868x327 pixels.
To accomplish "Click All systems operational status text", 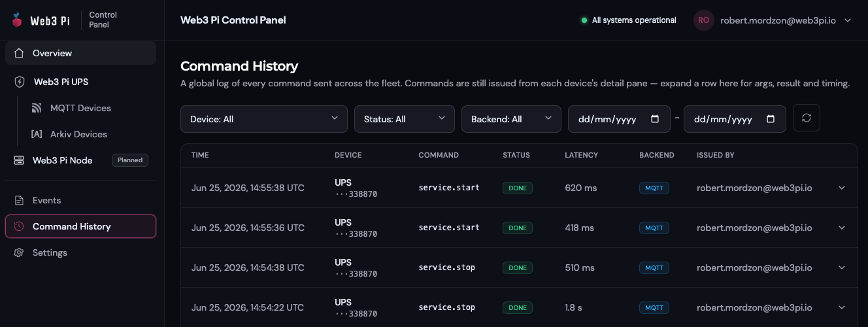I will coord(634,20).
